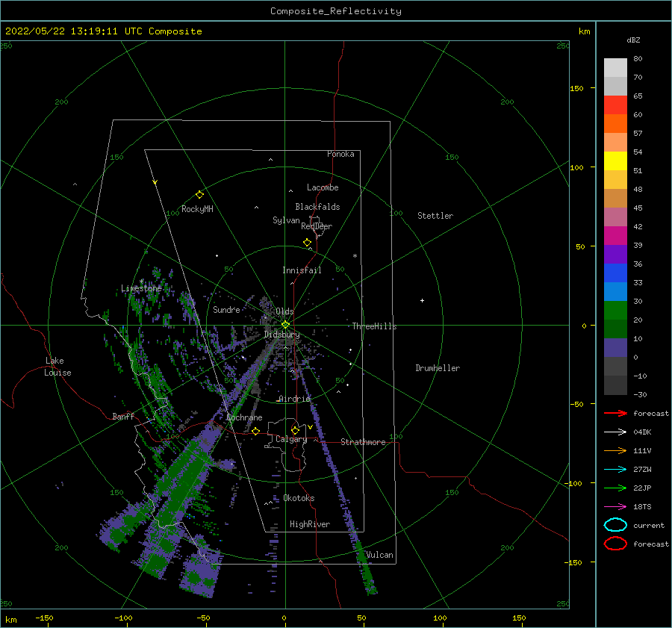Screen dimensions: 672x628
Task: Click the Vulcan label
Action: [379, 555]
